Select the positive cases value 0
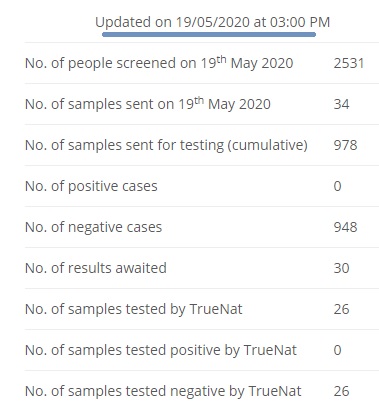This screenshot has width=379, height=410. click(338, 186)
